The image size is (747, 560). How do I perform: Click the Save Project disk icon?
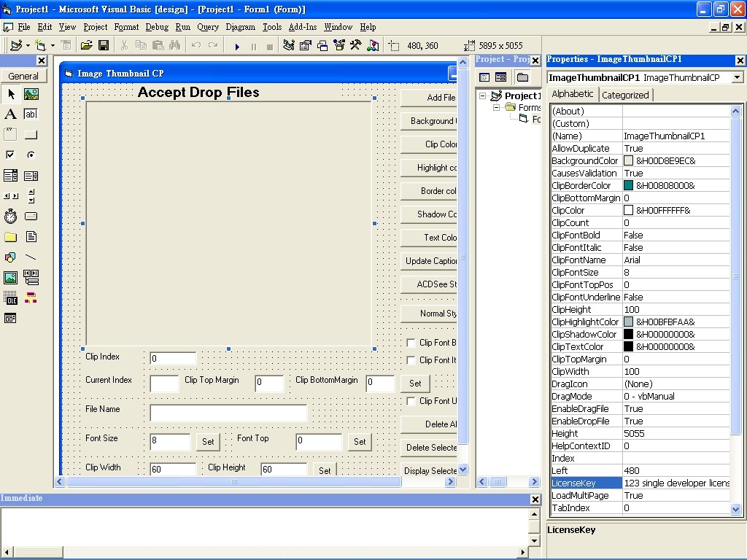pos(104,46)
